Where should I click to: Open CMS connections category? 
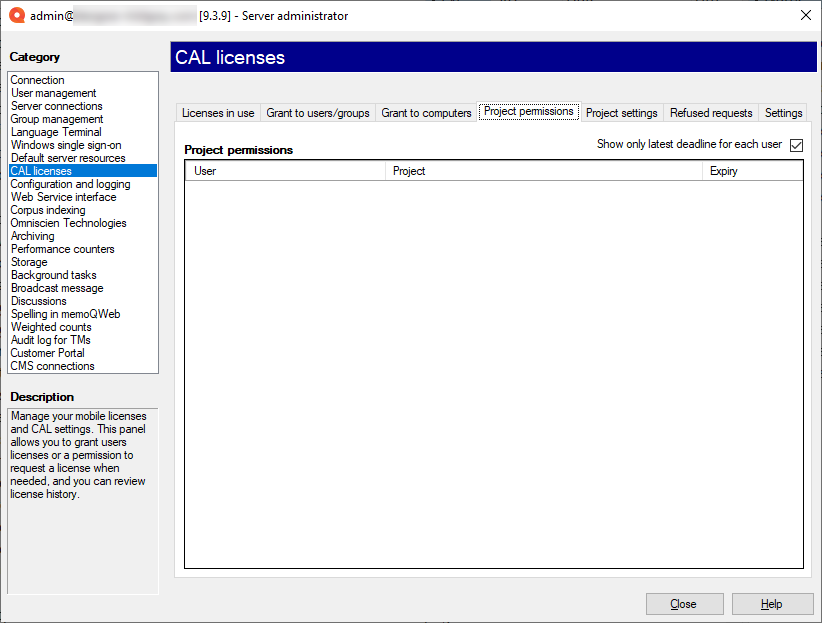pyautogui.click(x=53, y=366)
